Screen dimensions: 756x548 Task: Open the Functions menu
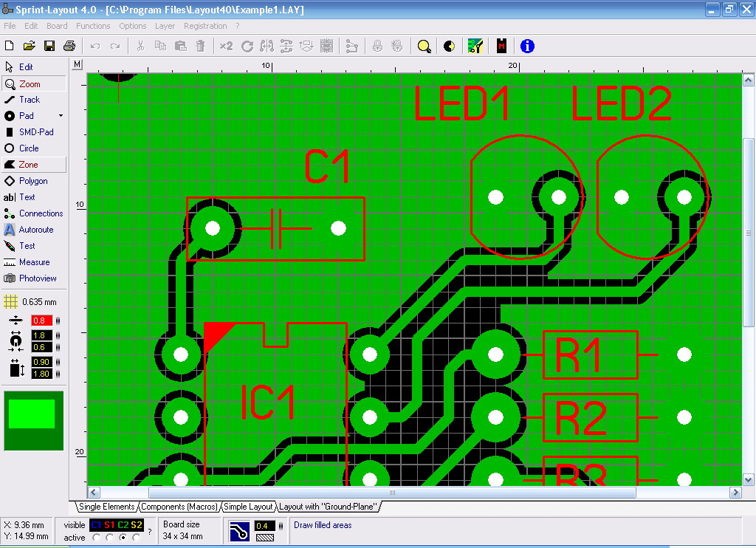tap(93, 26)
